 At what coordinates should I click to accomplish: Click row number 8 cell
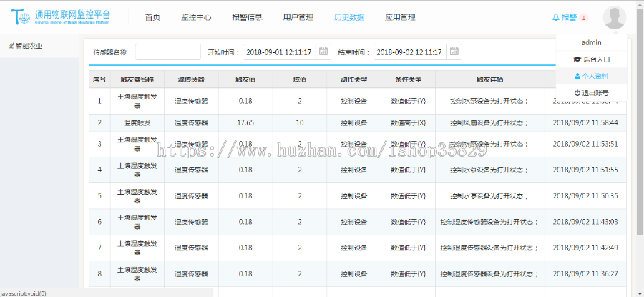point(99,273)
